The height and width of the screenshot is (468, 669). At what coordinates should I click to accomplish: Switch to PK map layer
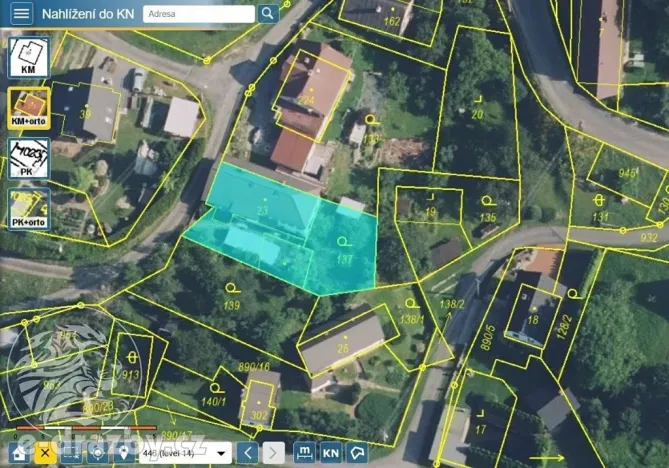[x=28, y=158]
